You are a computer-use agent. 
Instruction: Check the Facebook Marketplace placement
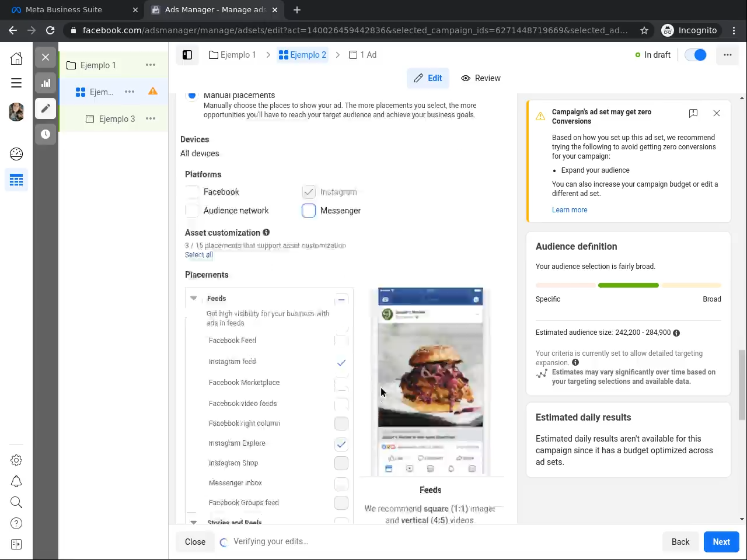point(341,383)
